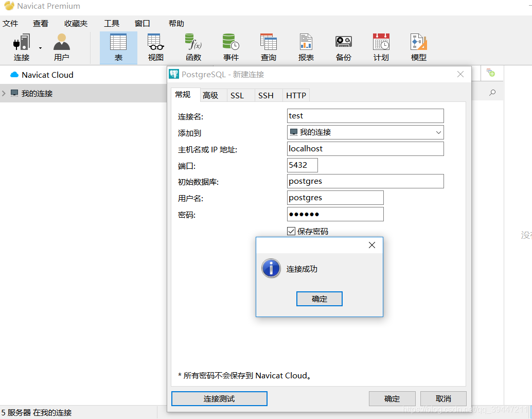Screen dimensions: 532x419
Task: Switch to the HTTP tab
Action: coord(296,95)
